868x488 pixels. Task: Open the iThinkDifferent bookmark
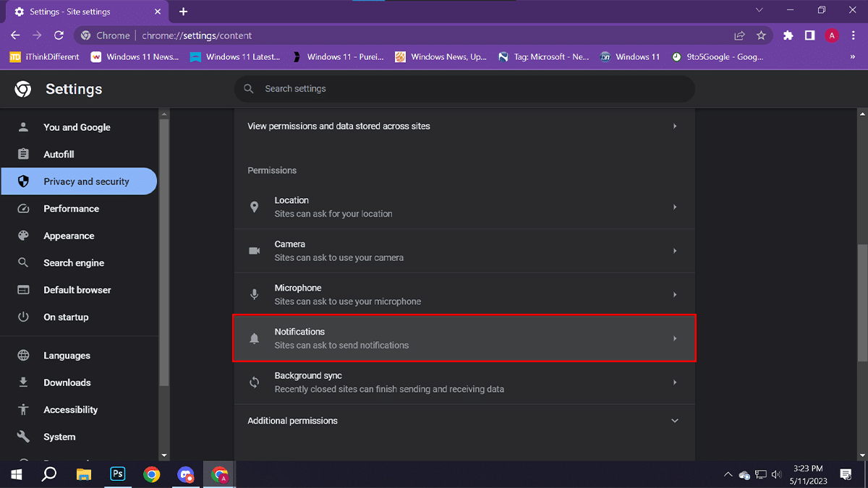[45, 57]
